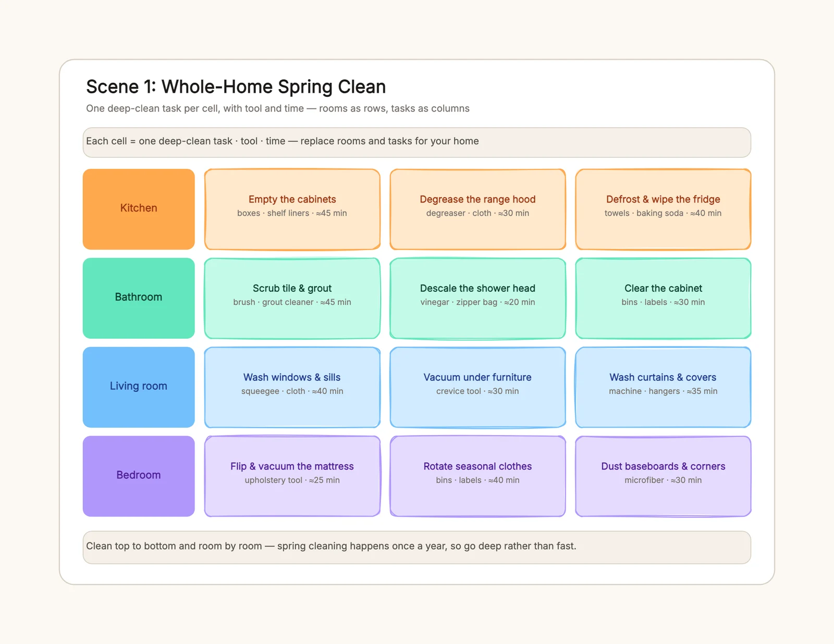Open the 'Empty the cabinets' card

click(292, 209)
